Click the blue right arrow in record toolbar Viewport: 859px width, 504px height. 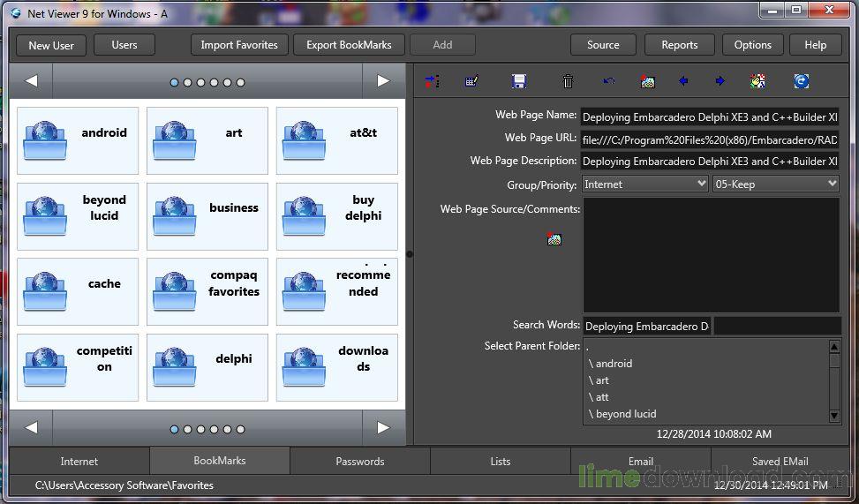pos(720,81)
